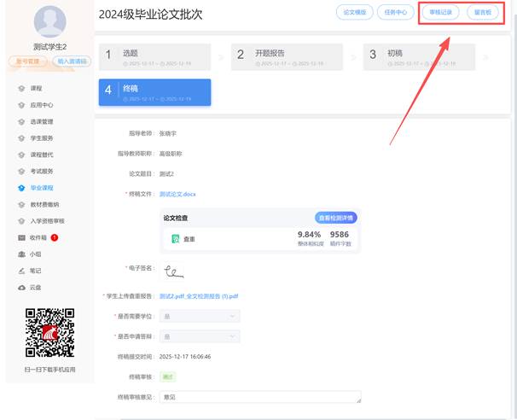This screenshot has width=517, height=420.
Task: Click the 课程 icon in sidebar
Action: 21,88
